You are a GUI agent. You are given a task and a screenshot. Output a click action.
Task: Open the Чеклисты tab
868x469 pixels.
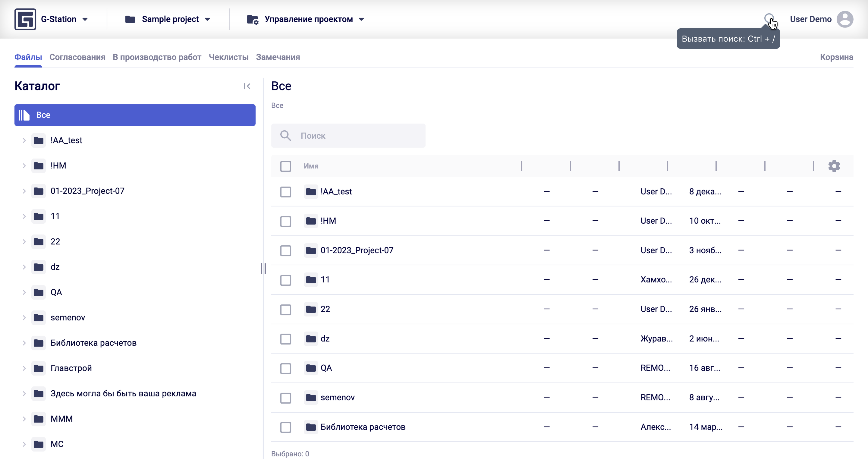pyautogui.click(x=228, y=57)
